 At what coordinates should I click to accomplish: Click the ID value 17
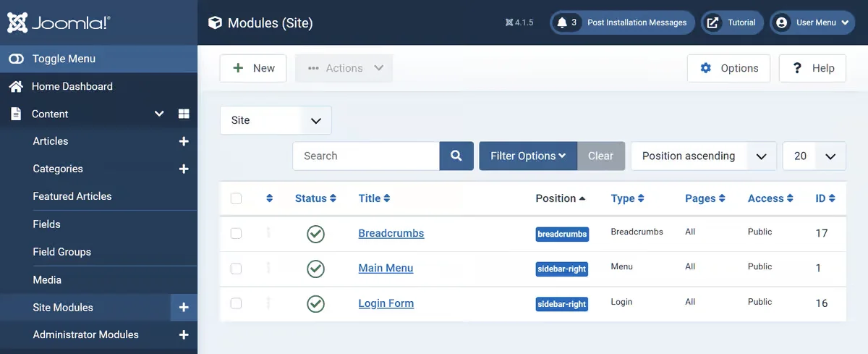click(x=822, y=233)
